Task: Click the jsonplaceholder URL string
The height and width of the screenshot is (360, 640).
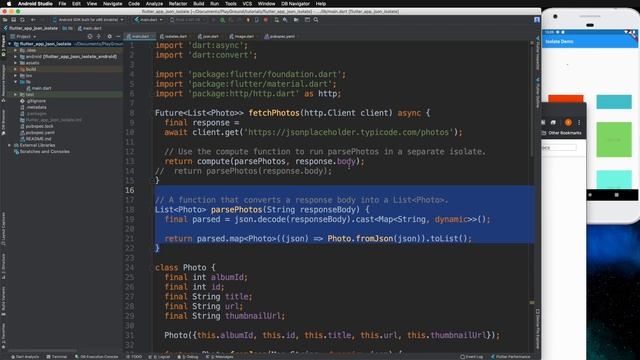Action: [349, 132]
